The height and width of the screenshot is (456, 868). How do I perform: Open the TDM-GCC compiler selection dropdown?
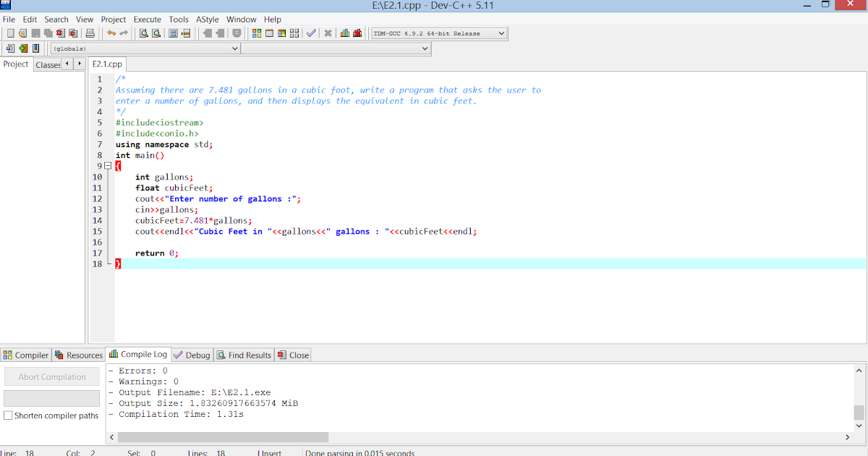[438, 33]
